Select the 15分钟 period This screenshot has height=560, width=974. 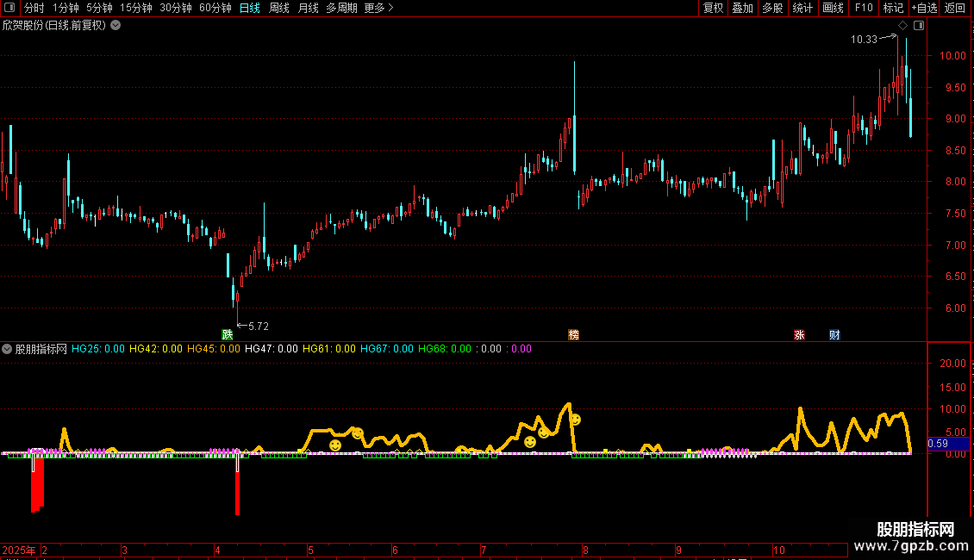coord(135,8)
